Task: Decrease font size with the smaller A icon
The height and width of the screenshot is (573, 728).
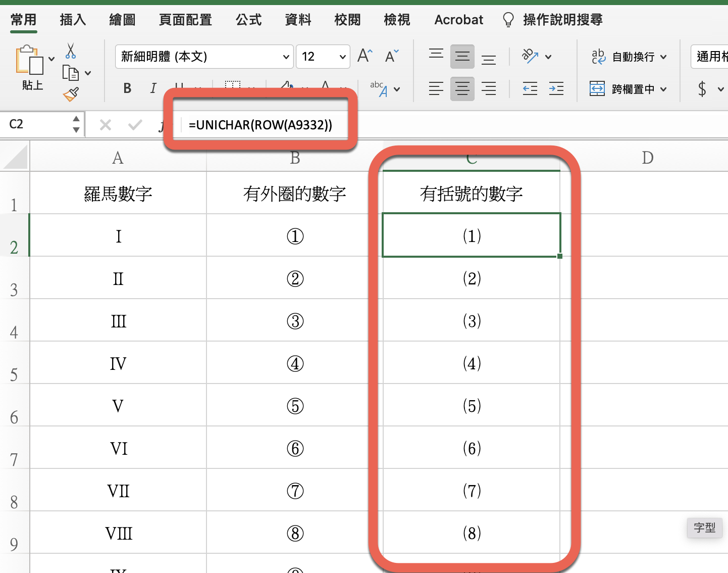Action: pyautogui.click(x=392, y=56)
